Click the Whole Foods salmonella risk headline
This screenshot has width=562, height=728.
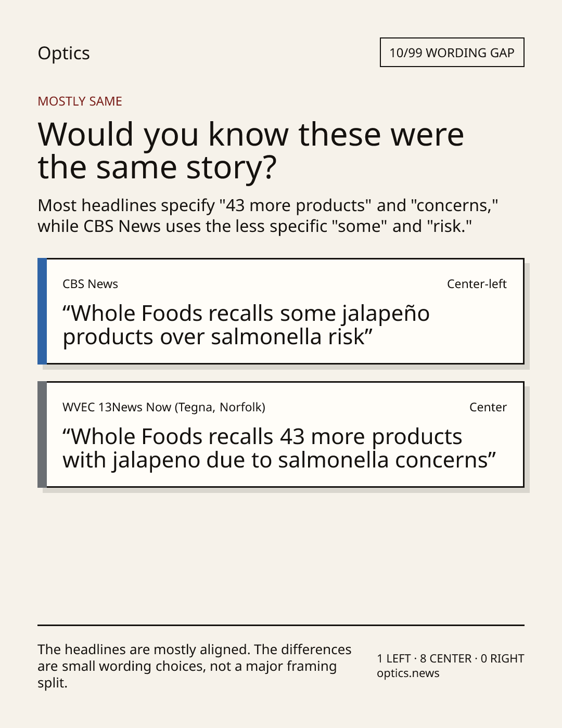point(246,325)
